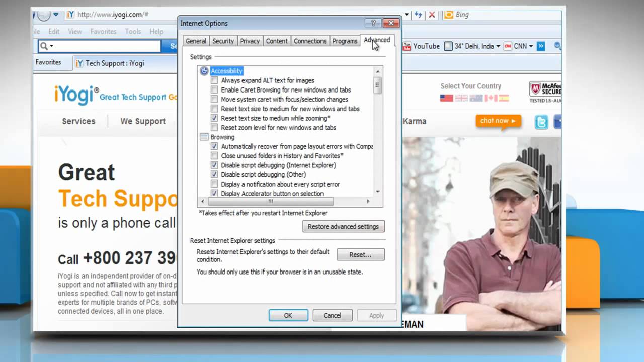
Task: Select the Content tab
Action: (x=277, y=41)
